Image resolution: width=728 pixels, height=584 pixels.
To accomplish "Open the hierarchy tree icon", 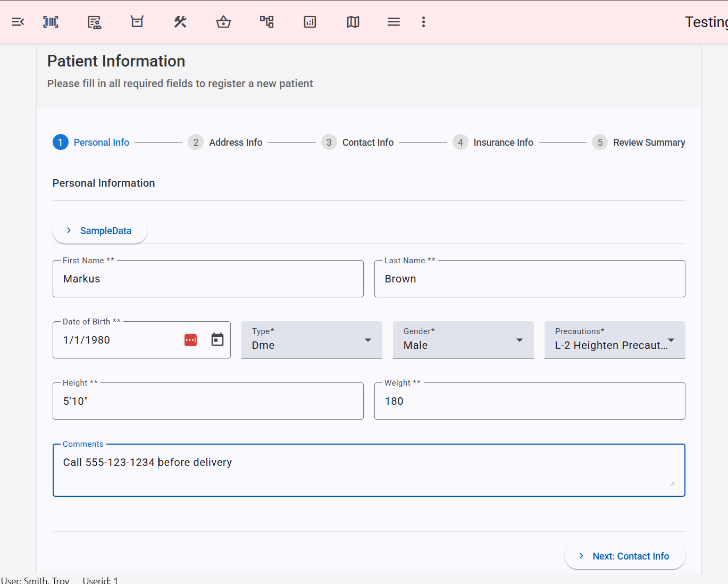I will (267, 22).
